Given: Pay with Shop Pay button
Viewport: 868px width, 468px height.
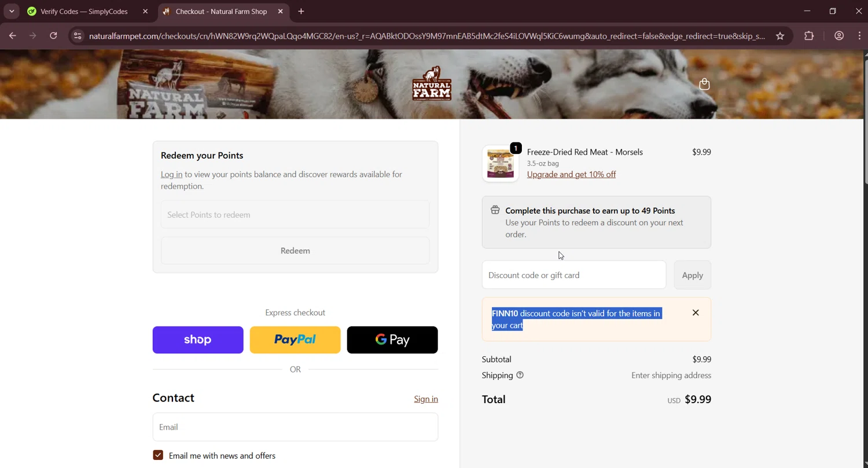Looking at the screenshot, I should [x=198, y=340].
